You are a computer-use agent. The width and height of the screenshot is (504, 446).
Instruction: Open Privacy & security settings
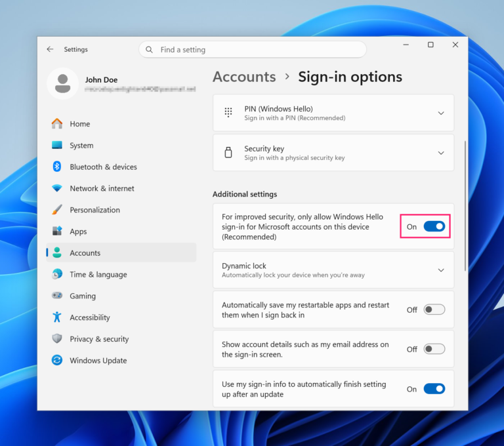pyautogui.click(x=121, y=339)
